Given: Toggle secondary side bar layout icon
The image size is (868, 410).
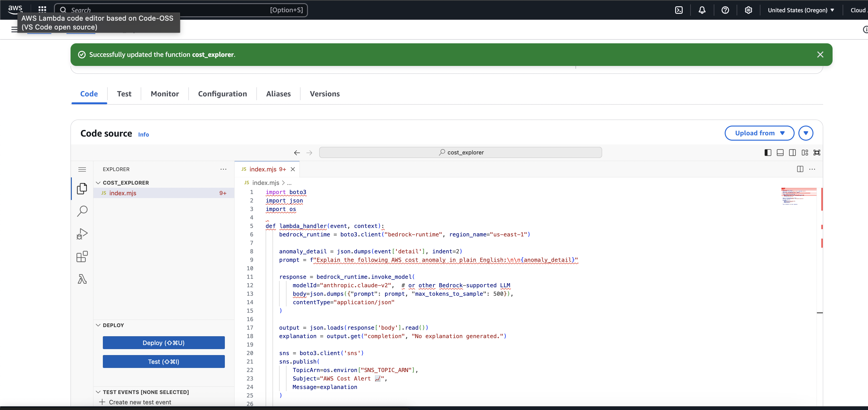Looking at the screenshot, I should (x=792, y=153).
